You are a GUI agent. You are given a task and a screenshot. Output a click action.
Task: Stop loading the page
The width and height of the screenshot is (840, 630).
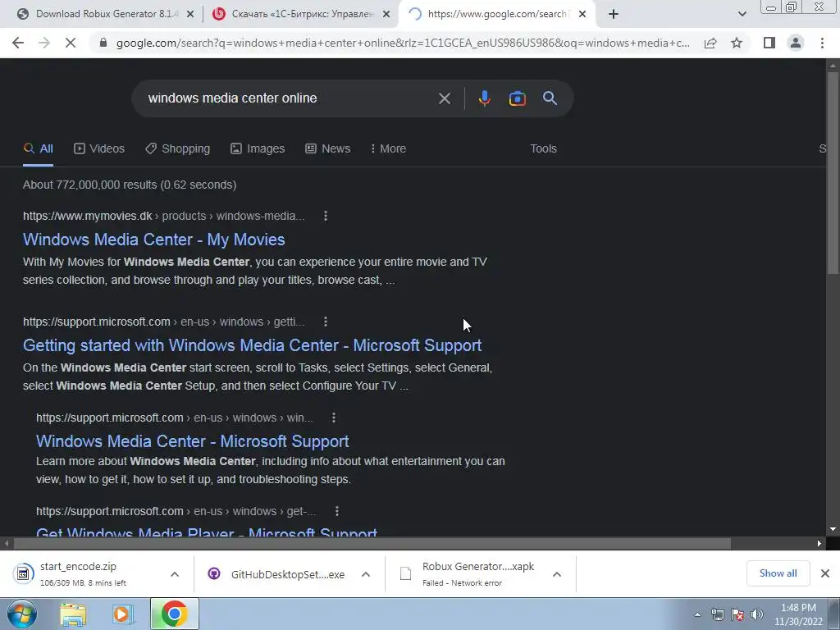(x=71, y=43)
